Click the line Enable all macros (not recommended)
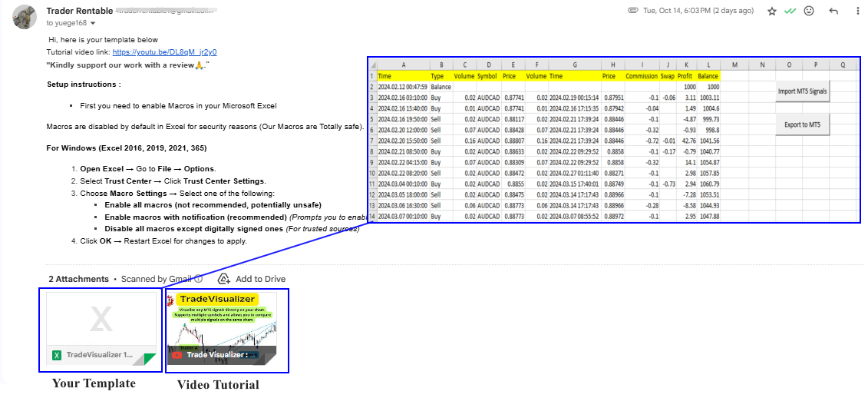This screenshot has width=868, height=398. coord(213,205)
